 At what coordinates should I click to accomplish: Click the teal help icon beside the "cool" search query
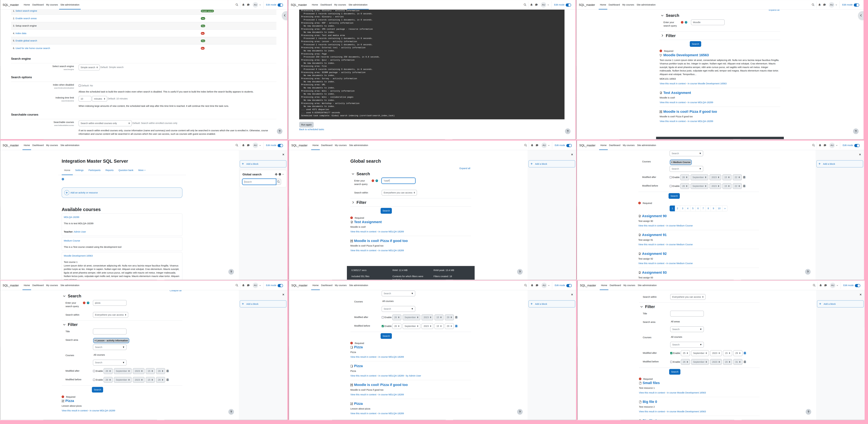pos(377,181)
